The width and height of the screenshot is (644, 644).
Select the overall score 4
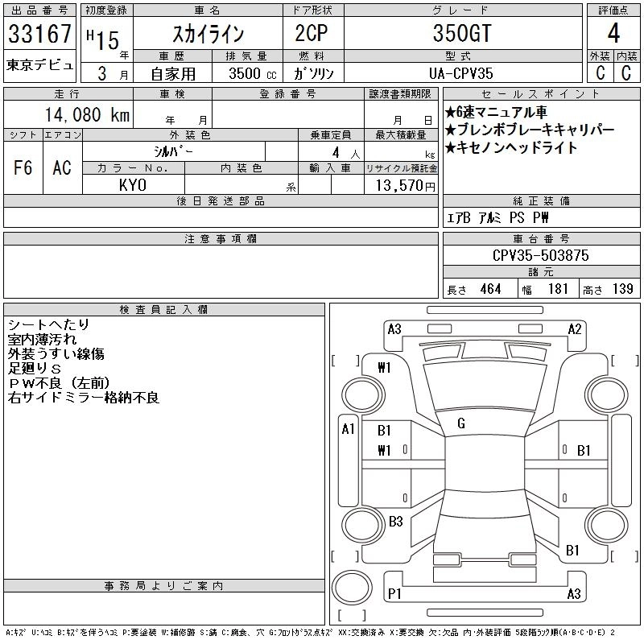613,33
